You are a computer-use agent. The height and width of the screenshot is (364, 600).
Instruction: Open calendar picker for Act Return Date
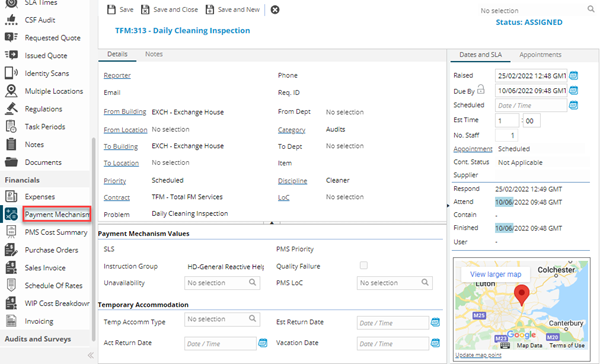tap(262, 343)
